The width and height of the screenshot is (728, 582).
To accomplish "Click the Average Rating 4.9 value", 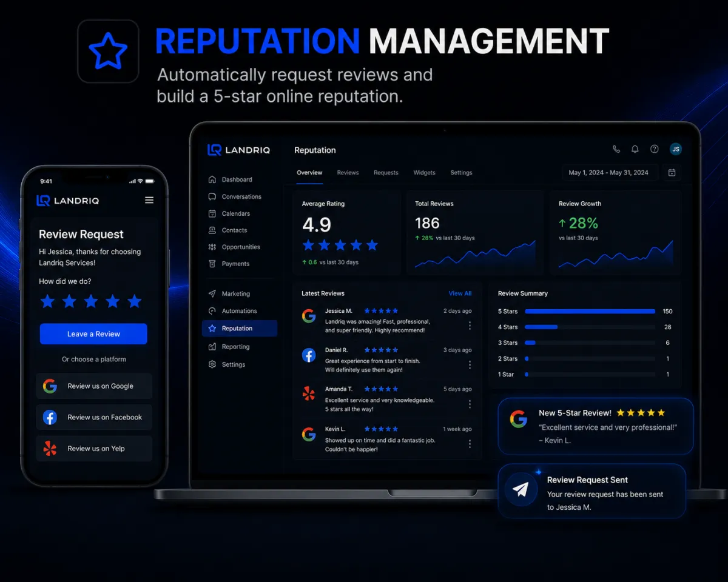I will (x=317, y=225).
